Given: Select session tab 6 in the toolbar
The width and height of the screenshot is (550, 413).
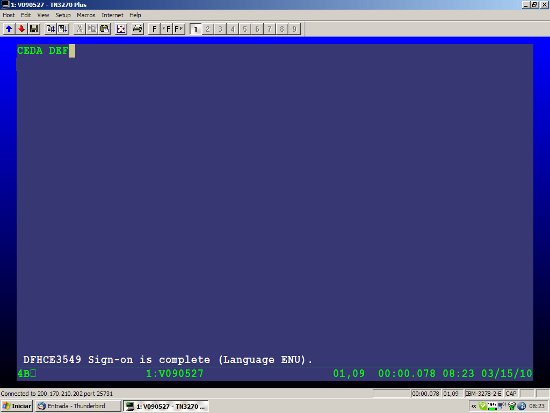Looking at the screenshot, I should pyautogui.click(x=257, y=29).
